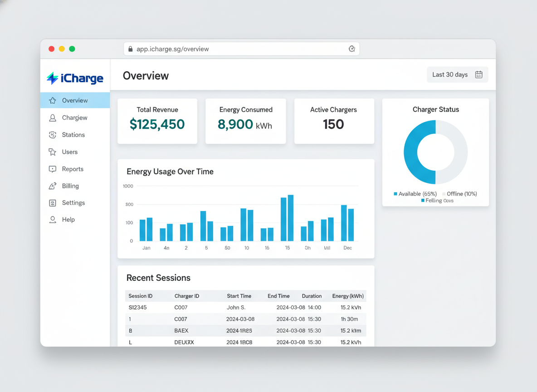This screenshot has width=537, height=392.
Task: Click the Billing pencil icon
Action: (x=53, y=186)
